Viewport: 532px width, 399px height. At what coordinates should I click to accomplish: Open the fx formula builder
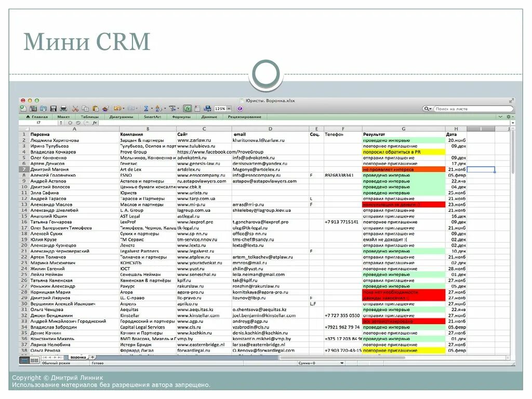[x=95, y=123]
